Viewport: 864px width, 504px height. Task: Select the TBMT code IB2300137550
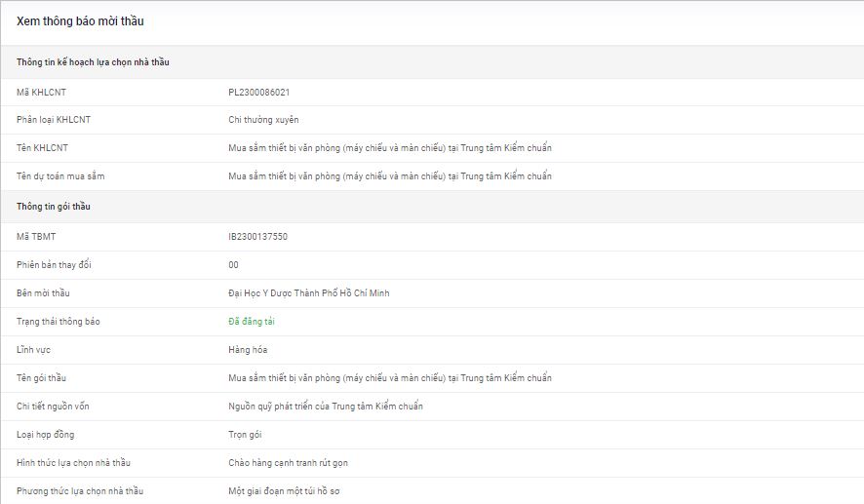257,237
